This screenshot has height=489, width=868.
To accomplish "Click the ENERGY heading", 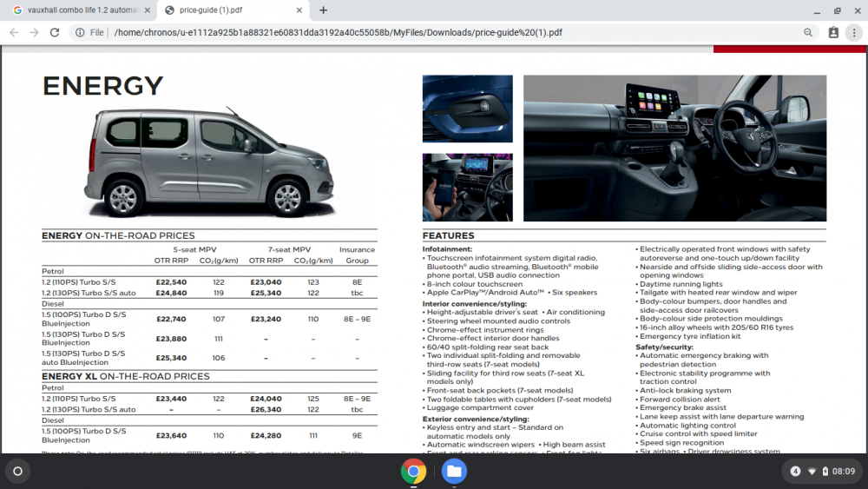I will [103, 86].
